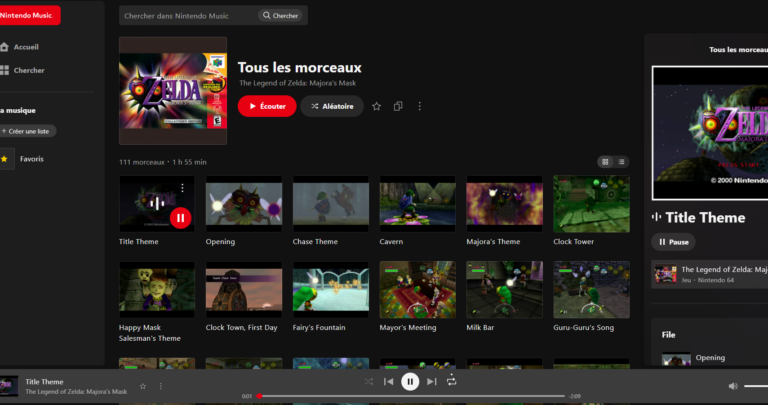Switch to list view layout
This screenshot has height=405, width=768.
621,162
